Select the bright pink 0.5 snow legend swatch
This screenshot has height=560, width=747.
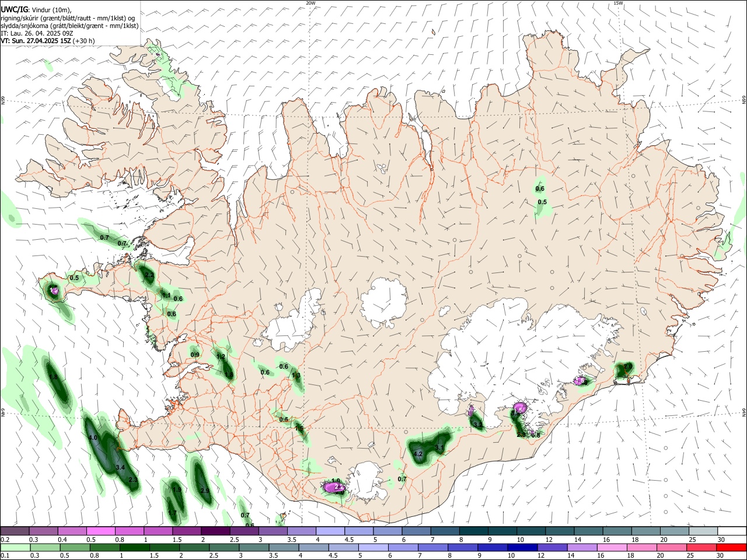pos(100,531)
